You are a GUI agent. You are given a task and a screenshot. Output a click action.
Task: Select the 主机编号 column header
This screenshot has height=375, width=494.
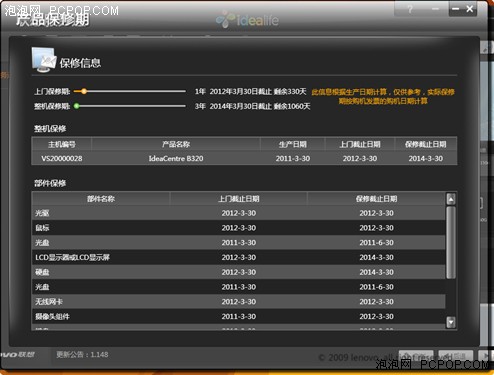62,144
